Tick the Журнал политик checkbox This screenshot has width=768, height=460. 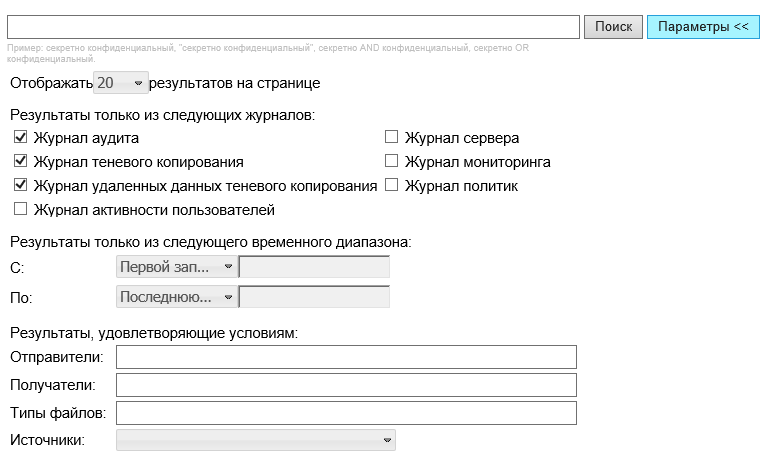click(392, 185)
